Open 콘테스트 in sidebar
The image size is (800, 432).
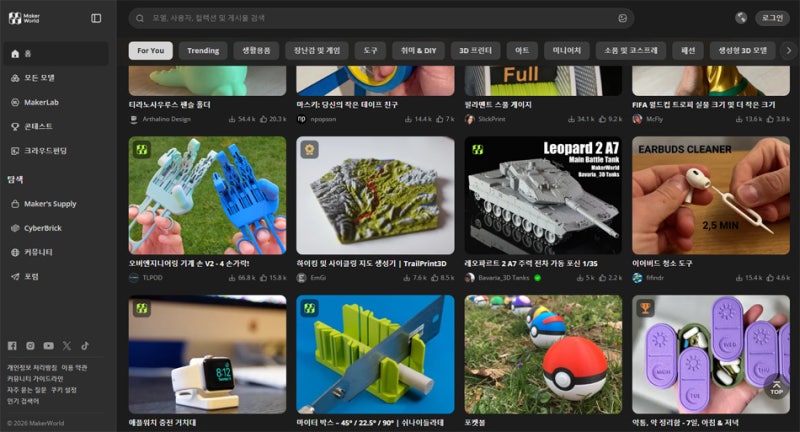tap(56, 126)
